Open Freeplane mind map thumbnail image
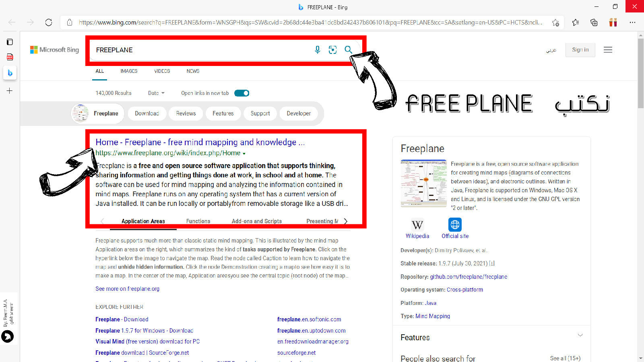644x362 pixels. click(423, 183)
